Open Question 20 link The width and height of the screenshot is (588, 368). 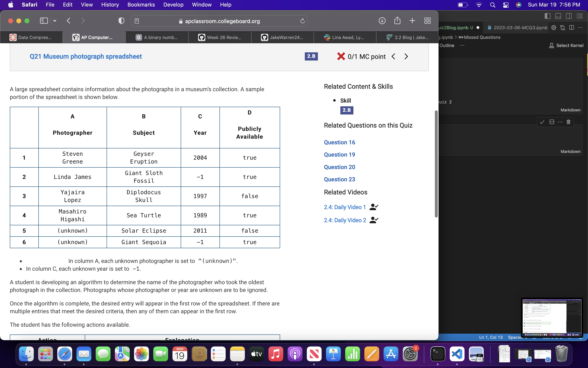coord(340,167)
